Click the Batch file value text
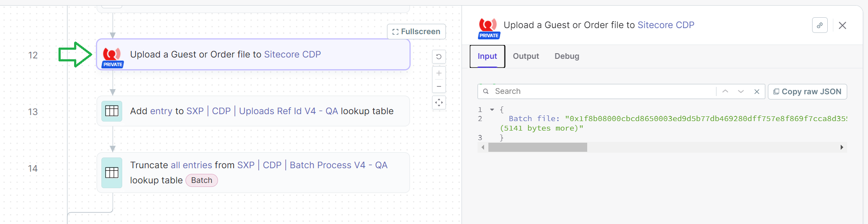 tap(706, 118)
